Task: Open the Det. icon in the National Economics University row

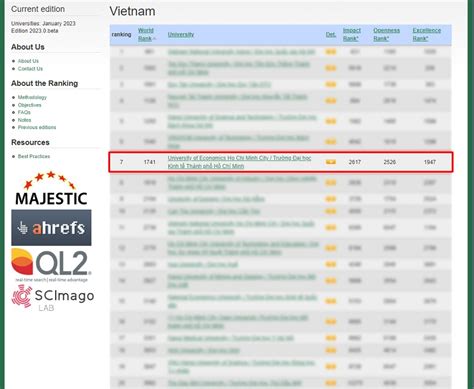Action: (x=331, y=301)
